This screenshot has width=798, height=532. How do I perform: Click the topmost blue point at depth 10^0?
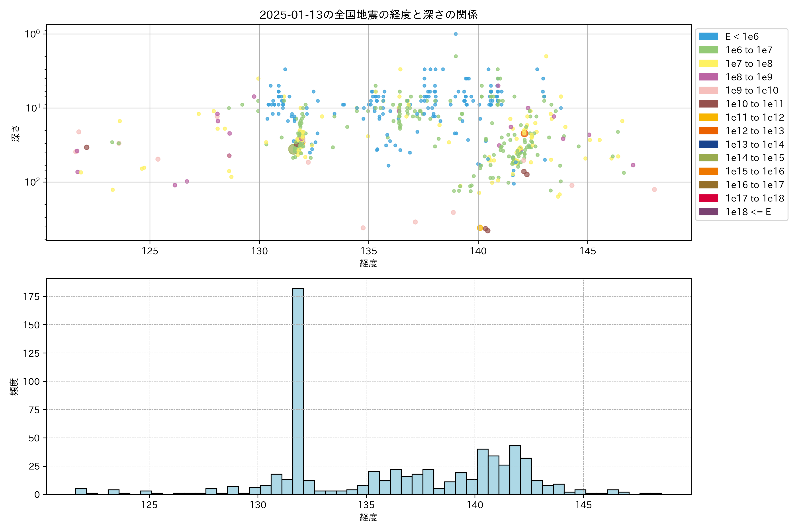click(456, 34)
